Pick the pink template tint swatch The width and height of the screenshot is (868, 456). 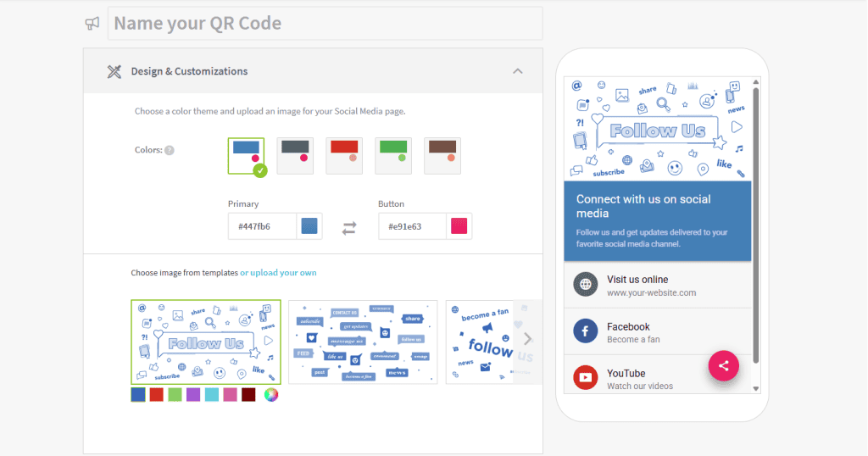click(x=231, y=395)
